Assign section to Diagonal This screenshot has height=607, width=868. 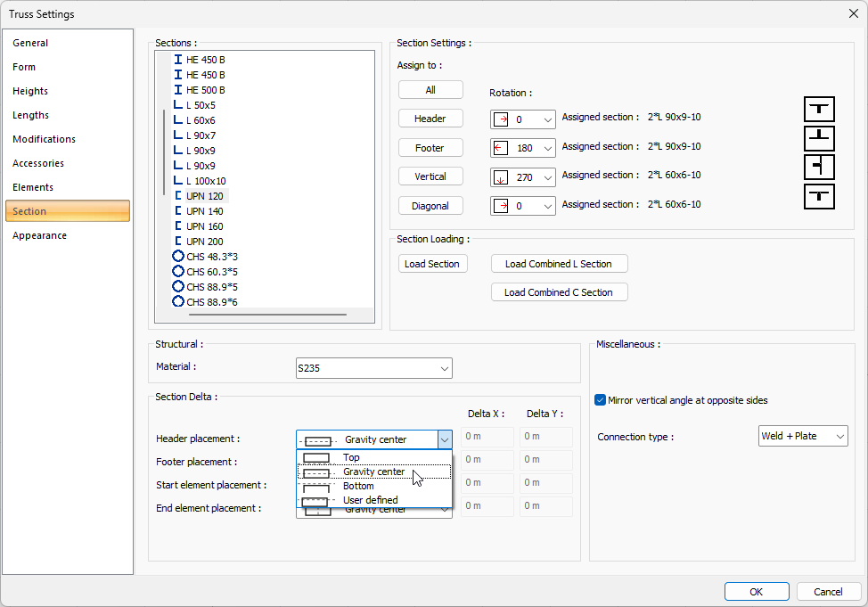coord(430,206)
